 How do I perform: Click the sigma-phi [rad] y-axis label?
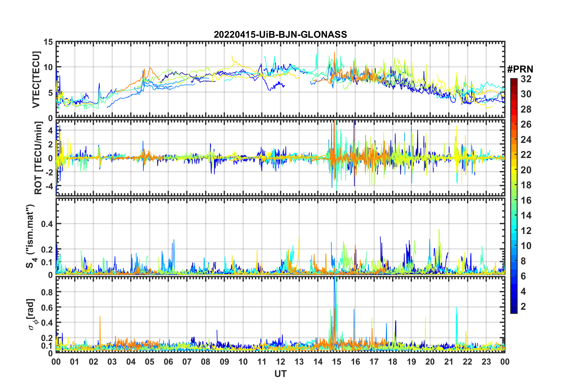[32, 314]
